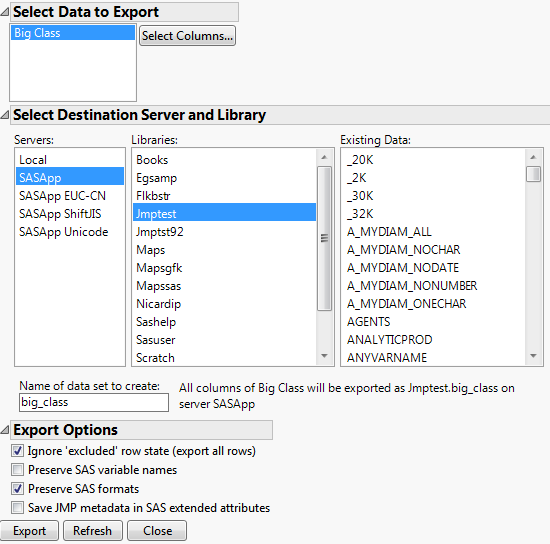Image resolution: width=550 pixels, height=544 pixels.
Task: Select the Maps library
Action: 224,250
